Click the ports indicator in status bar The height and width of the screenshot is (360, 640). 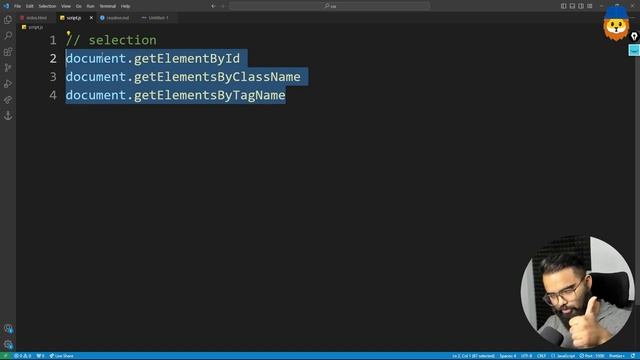40,356
